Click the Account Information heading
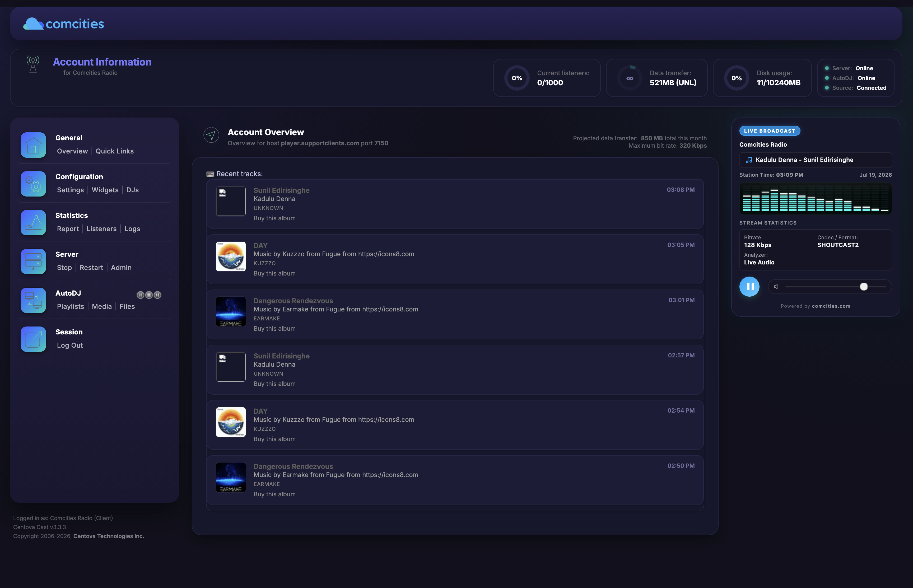Screen dimensions: 913x588 (x=102, y=62)
